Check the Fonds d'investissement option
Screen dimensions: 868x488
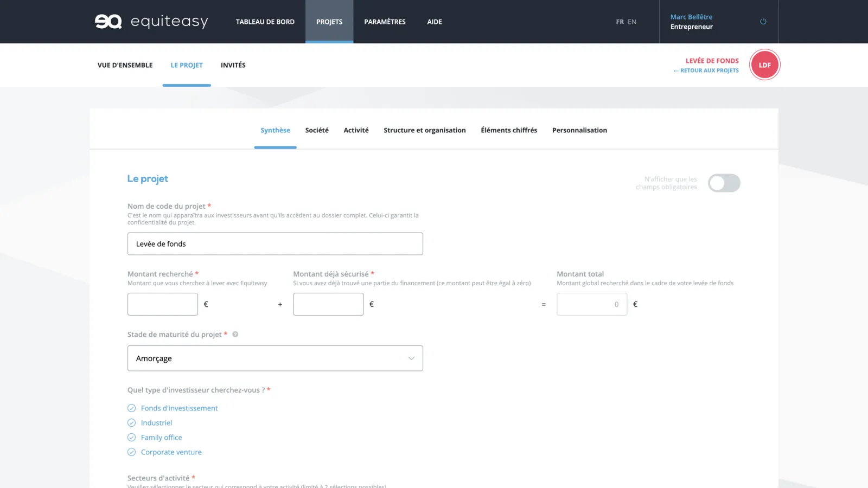click(x=131, y=408)
